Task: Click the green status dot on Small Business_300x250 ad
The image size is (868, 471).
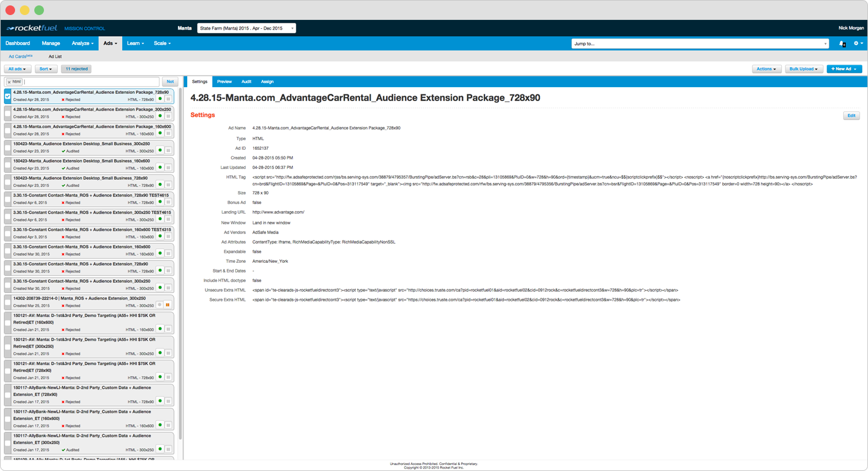Action: click(x=160, y=150)
